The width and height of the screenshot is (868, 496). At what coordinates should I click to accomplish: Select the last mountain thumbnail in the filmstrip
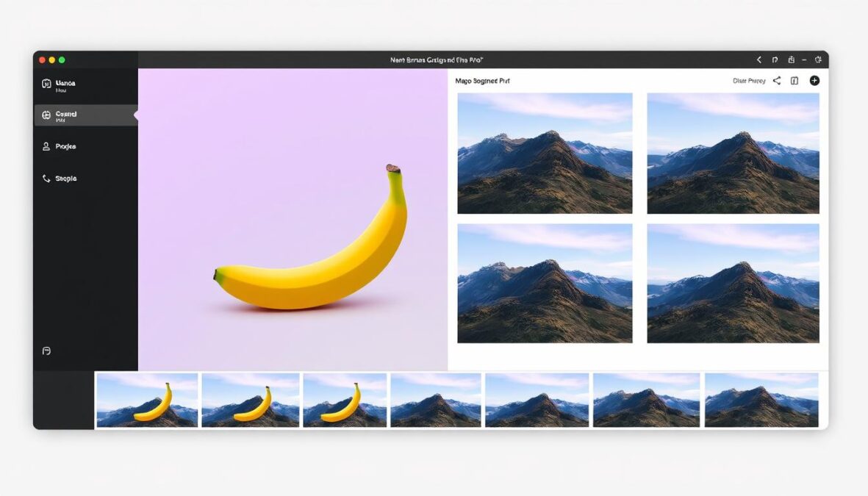[x=762, y=400]
